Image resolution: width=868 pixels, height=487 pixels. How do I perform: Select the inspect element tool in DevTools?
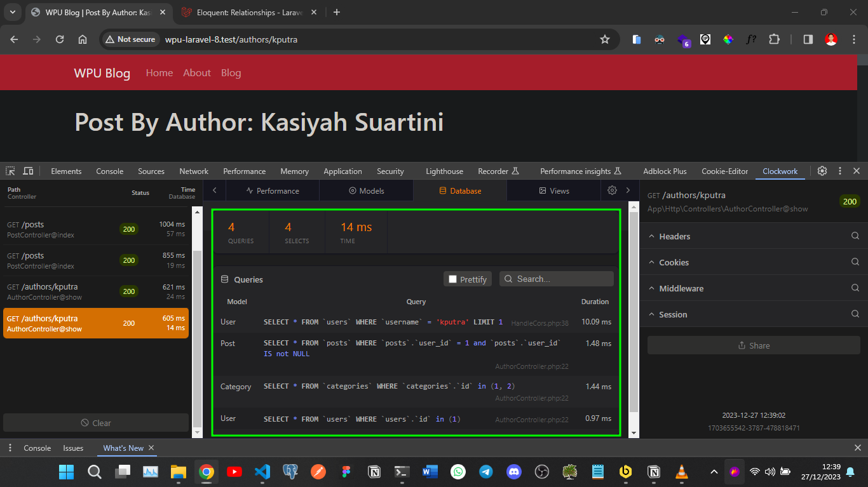tap(10, 171)
